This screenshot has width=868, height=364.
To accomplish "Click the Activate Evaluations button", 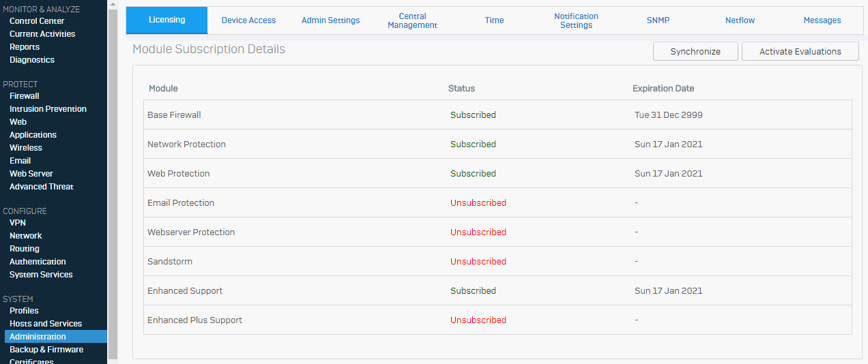I will click(x=800, y=51).
